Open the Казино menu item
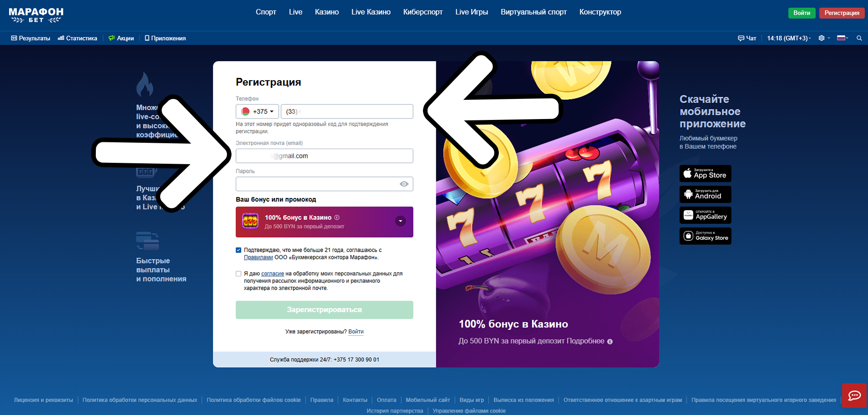The height and width of the screenshot is (415, 868). point(327,12)
